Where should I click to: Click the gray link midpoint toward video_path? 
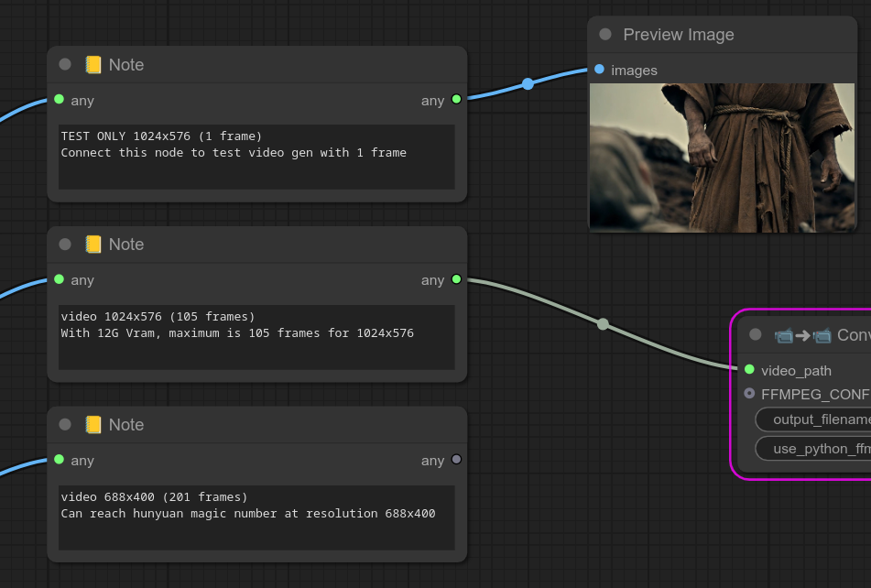603,324
